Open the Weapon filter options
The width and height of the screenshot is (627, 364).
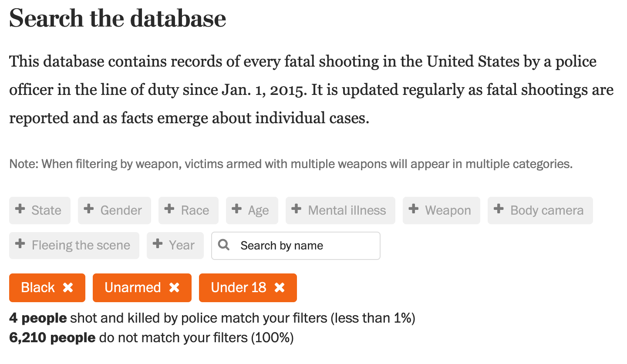click(x=442, y=210)
